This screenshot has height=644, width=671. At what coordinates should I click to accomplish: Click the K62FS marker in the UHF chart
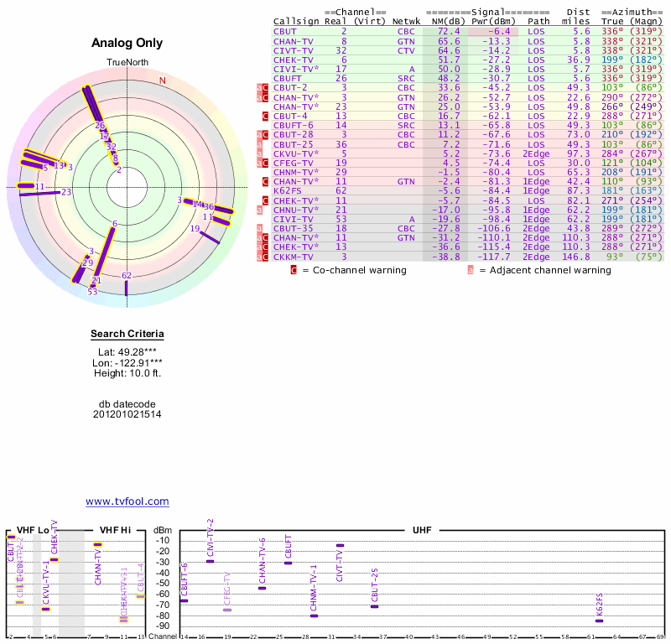click(599, 621)
